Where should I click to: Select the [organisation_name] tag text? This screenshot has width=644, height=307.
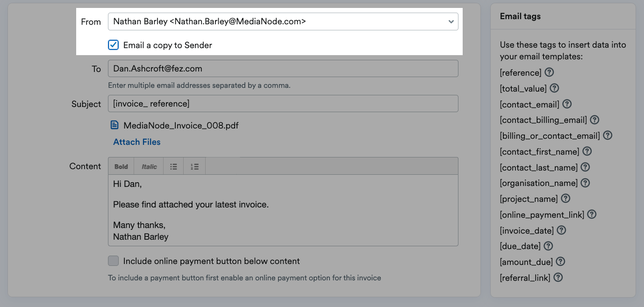539,183
